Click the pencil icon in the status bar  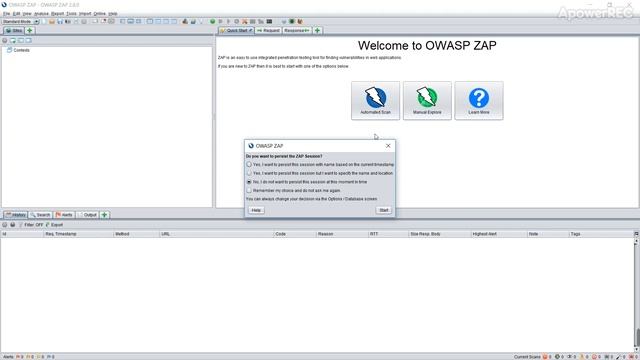(x=618, y=357)
